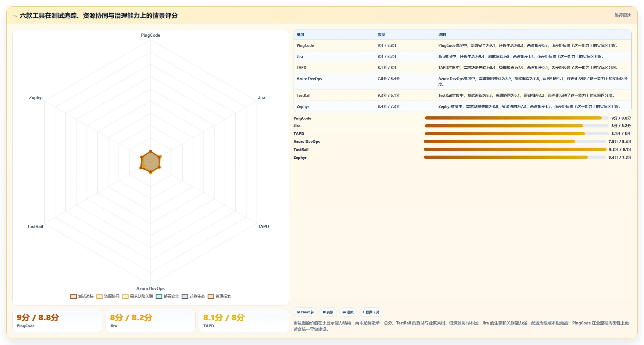The image size is (644, 345).
Task: Click the Azure DevOps progress bar
Action: [515, 141]
